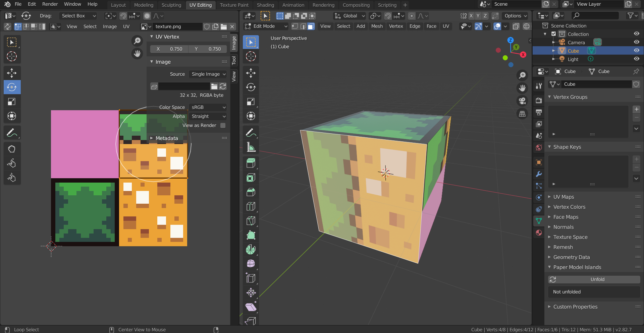644x333 pixels.
Task: Toggle visibility of the Cube object
Action: click(x=636, y=51)
